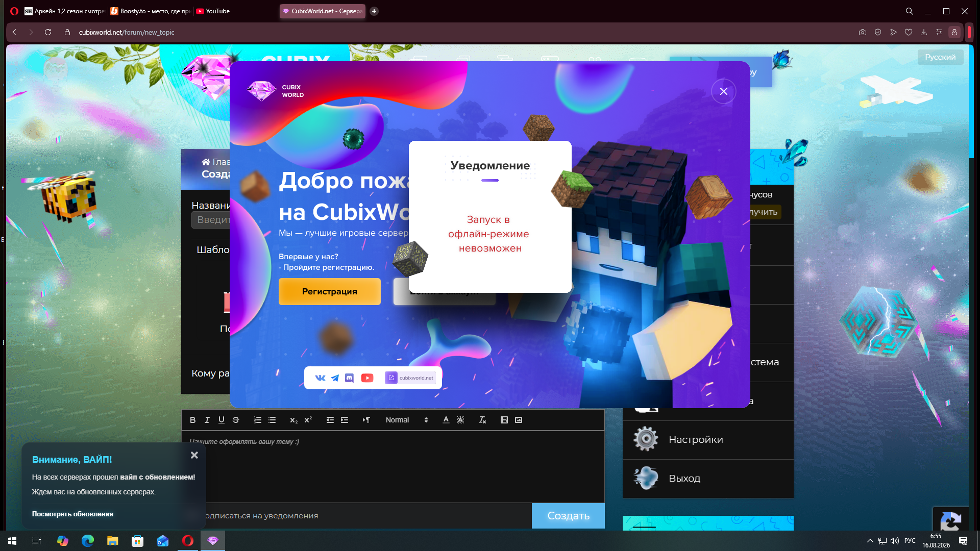980x551 pixels.
Task: Open the Opera main menu logo
Action: (x=14, y=11)
